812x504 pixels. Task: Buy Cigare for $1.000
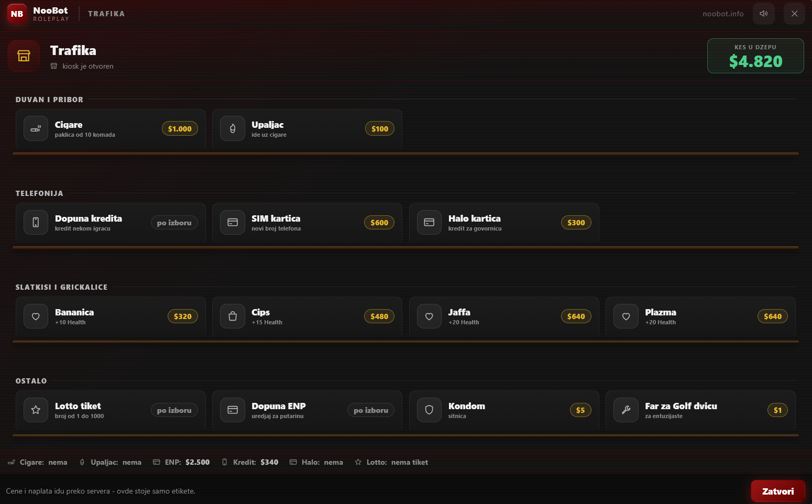(180, 129)
